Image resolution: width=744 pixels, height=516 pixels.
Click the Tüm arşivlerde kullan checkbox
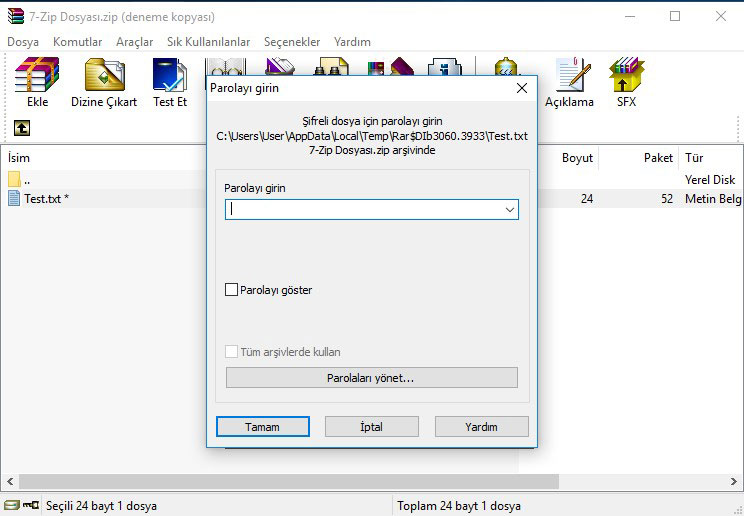(231, 352)
